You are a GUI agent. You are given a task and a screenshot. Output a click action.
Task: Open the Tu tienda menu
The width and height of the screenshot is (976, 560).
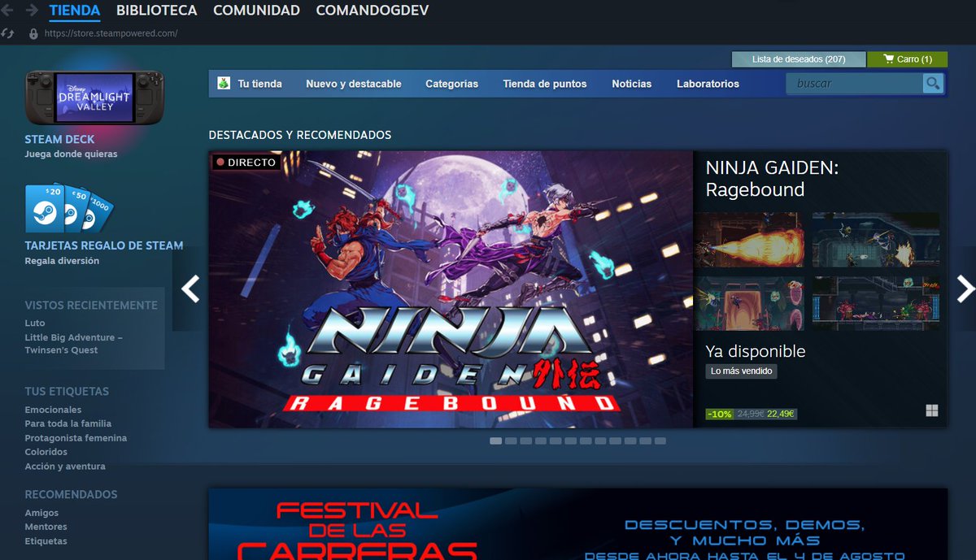click(x=259, y=84)
